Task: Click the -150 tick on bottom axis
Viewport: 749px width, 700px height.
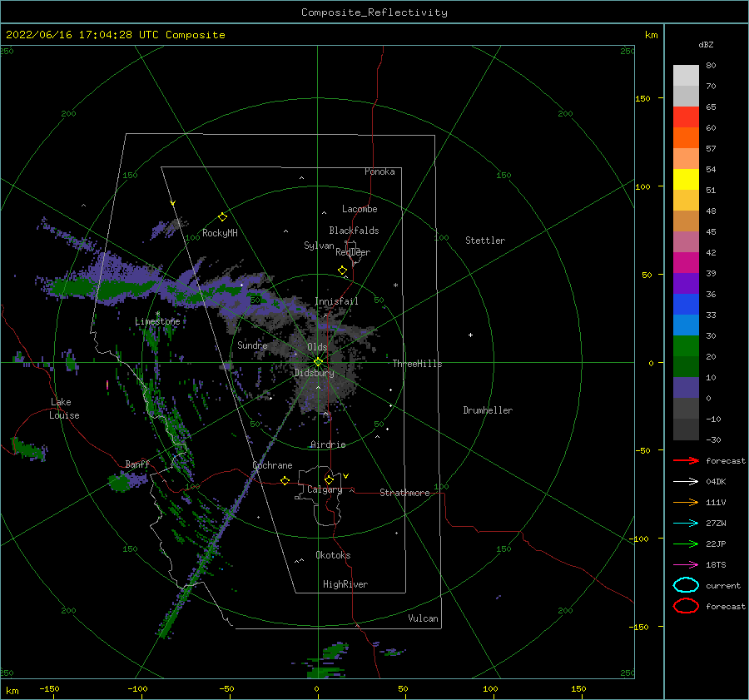Action: pyautogui.click(x=49, y=688)
